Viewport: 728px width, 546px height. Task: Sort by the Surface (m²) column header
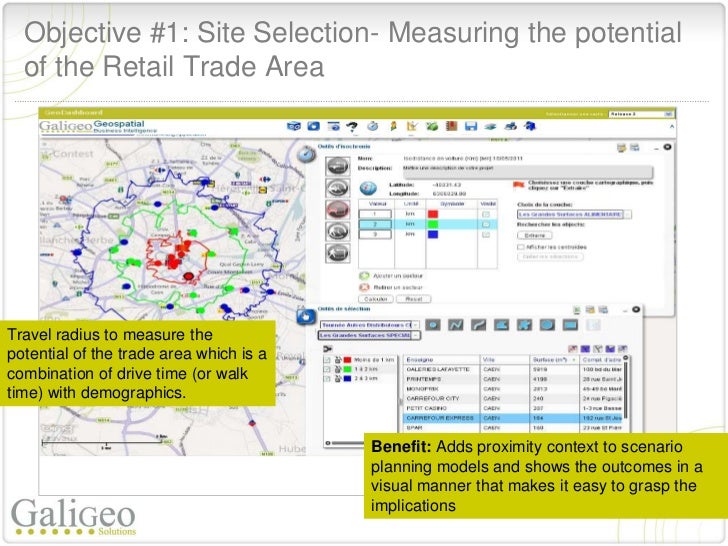(x=554, y=360)
